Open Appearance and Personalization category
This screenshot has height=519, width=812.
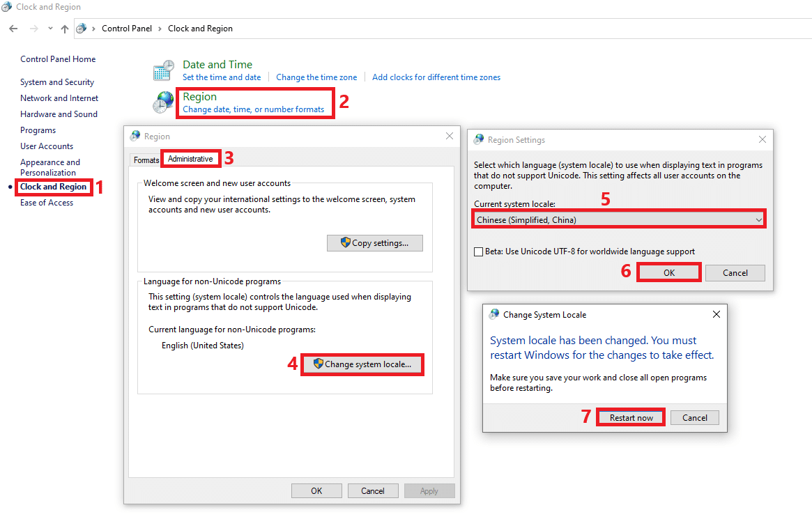(x=50, y=167)
